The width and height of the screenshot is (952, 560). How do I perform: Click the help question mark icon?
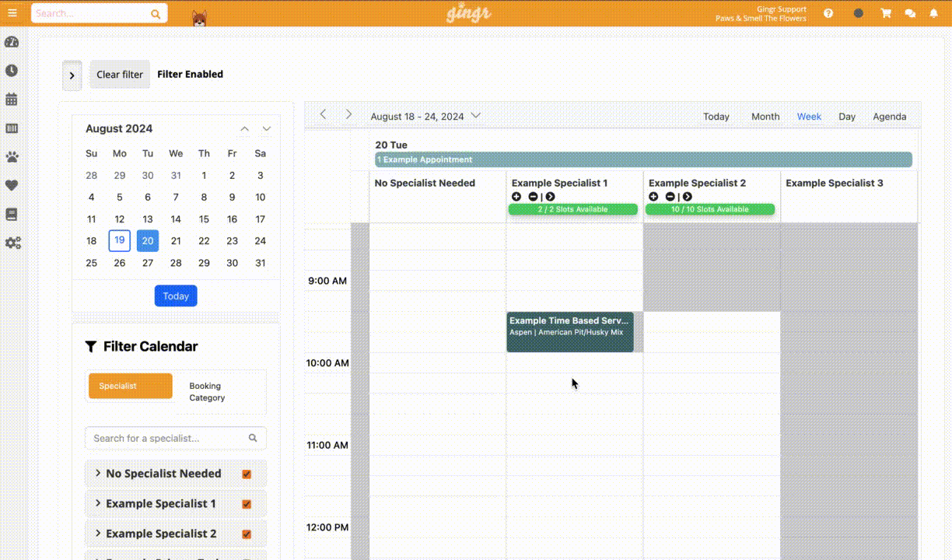(x=828, y=13)
